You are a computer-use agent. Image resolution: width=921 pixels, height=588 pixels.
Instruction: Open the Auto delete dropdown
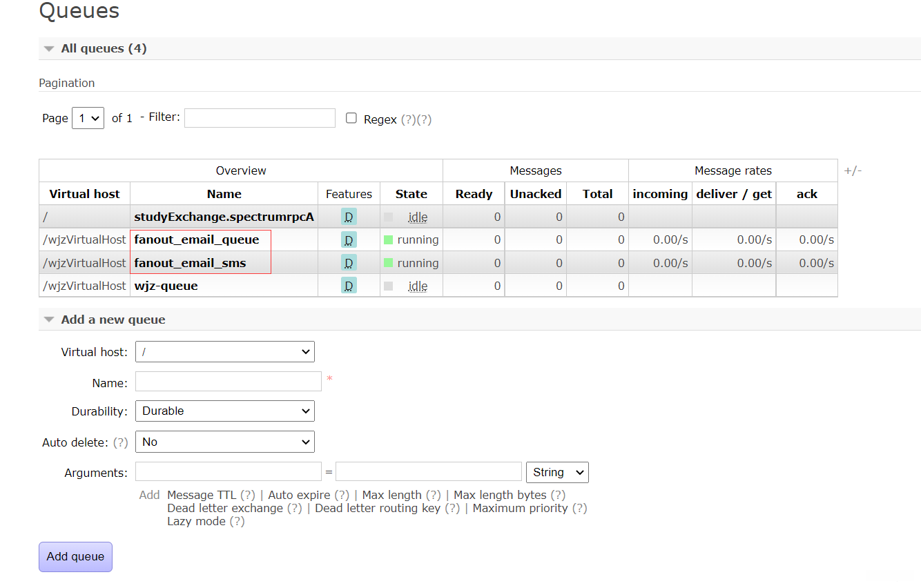pyautogui.click(x=225, y=442)
